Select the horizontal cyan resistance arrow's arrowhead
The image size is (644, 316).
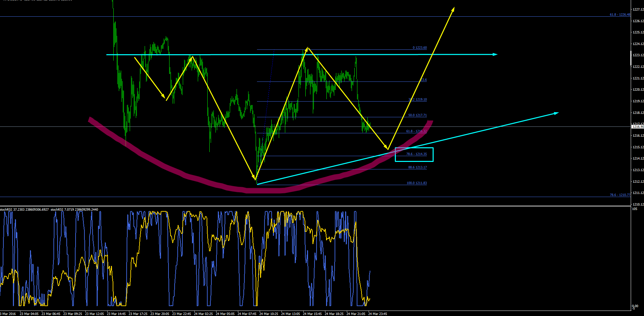pos(495,54)
